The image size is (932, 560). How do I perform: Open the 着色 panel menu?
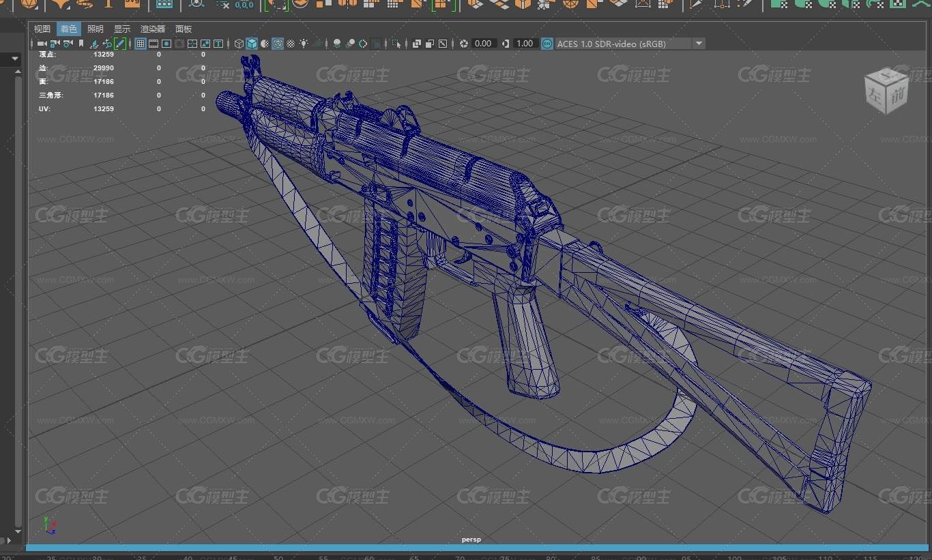pyautogui.click(x=69, y=29)
